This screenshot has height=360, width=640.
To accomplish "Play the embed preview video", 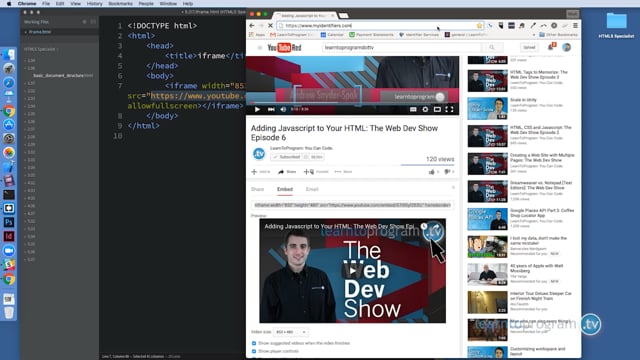I will tap(353, 271).
